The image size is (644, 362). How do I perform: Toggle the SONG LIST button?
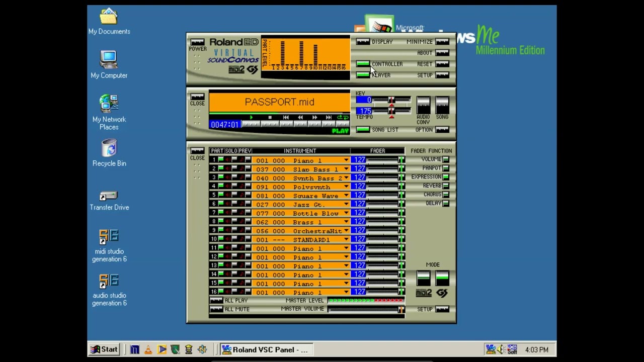click(x=363, y=130)
